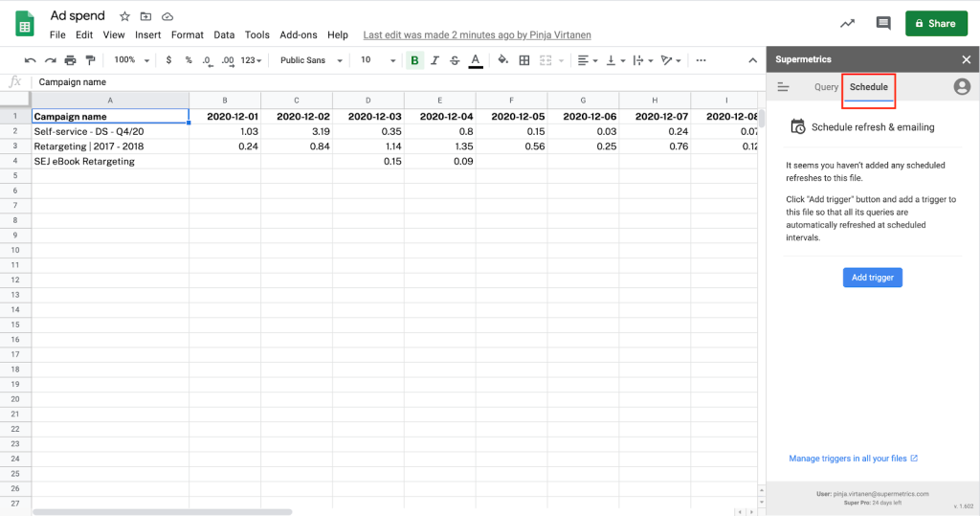The width and height of the screenshot is (980, 516).
Task: Open Supermetrics hamburger menu icon
Action: click(x=783, y=87)
